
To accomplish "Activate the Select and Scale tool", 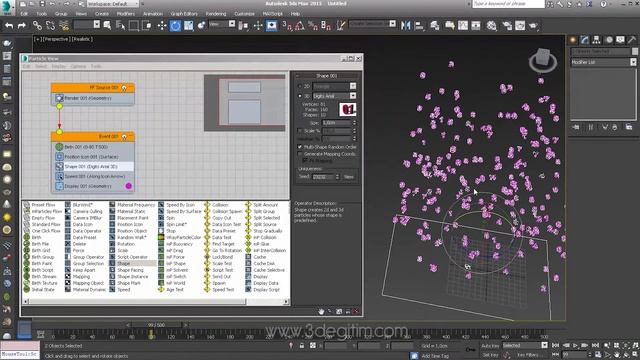I will coord(188,26).
